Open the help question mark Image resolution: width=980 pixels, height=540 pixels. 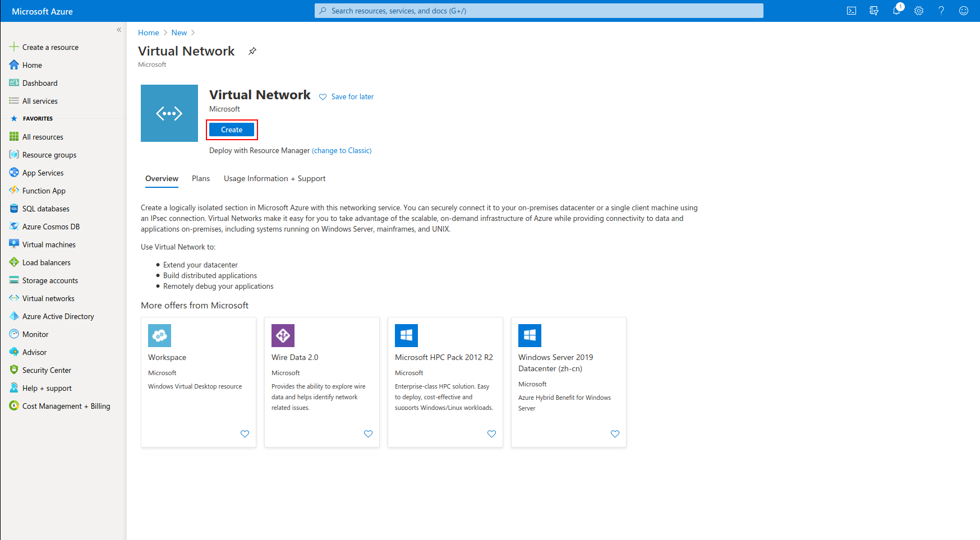click(x=941, y=11)
